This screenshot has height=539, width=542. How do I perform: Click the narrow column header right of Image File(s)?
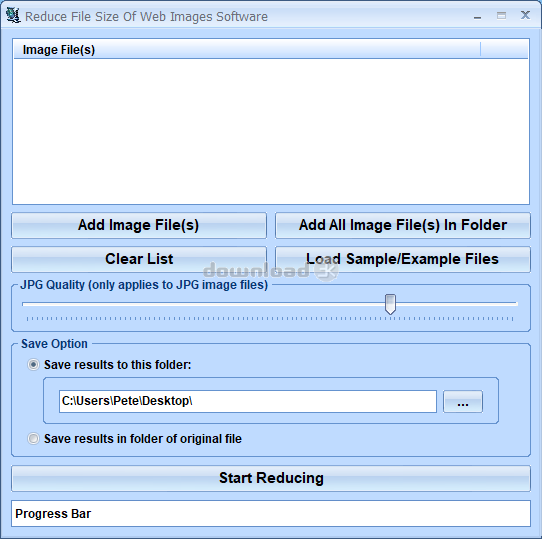pos(504,50)
